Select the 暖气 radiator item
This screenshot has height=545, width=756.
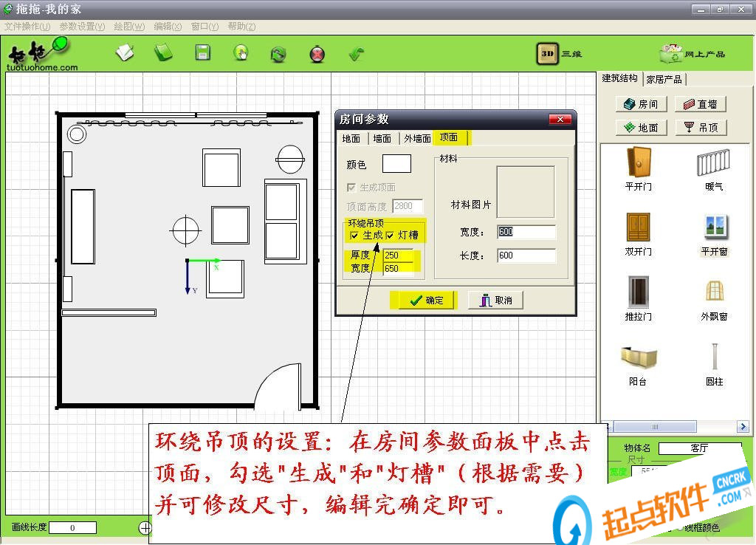(714, 169)
